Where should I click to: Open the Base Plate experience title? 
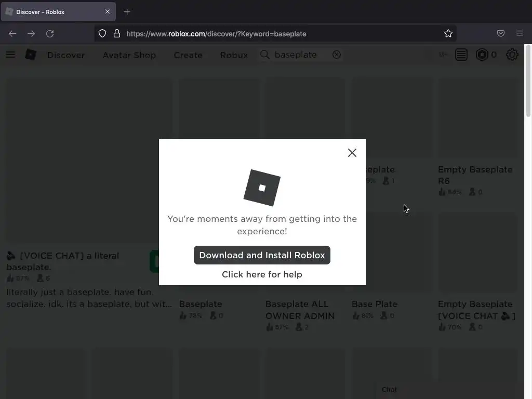click(375, 304)
